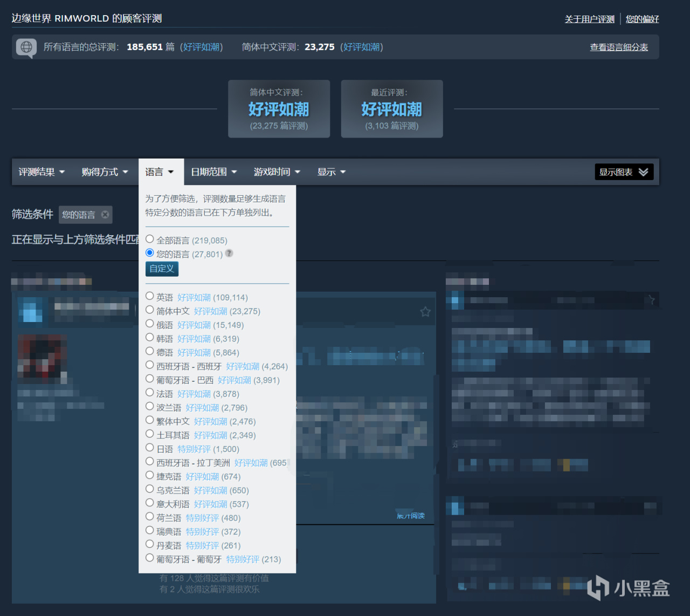This screenshot has width=690, height=616.
Task: Select 荷兰语 language radio button
Action: pyautogui.click(x=150, y=517)
